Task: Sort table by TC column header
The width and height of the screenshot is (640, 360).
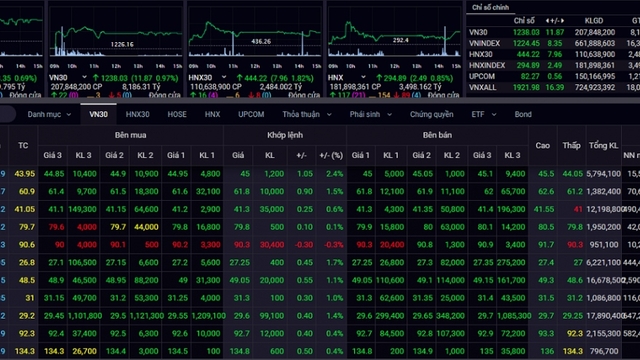Action: [23, 145]
